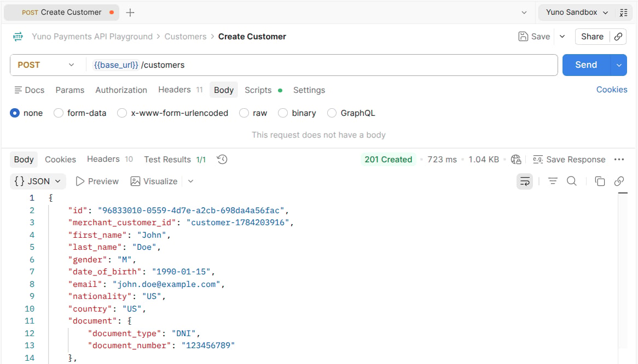This screenshot has height=364, width=638.
Task: Open the response more options ellipsis
Action: 619,159
